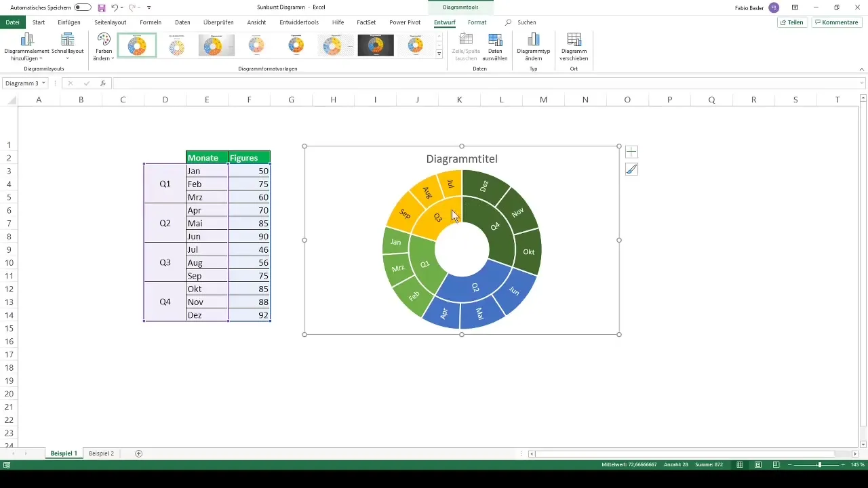Click the zoom in plus button
Image resolution: width=868 pixels, height=488 pixels.
[844, 465]
